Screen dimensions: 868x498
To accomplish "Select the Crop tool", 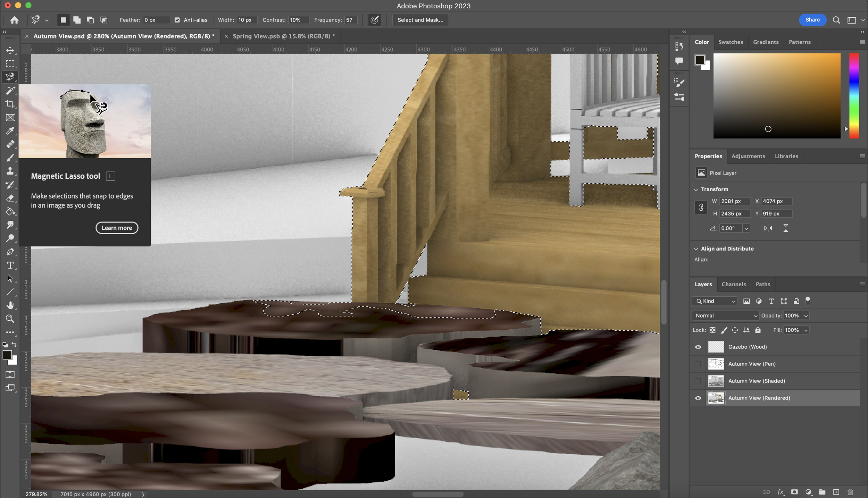I will coord(10,104).
